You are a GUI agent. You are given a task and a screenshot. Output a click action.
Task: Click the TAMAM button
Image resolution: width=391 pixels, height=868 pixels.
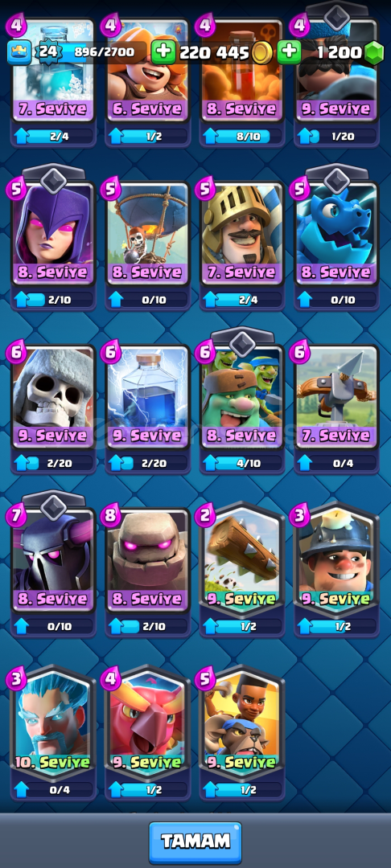tap(195, 842)
